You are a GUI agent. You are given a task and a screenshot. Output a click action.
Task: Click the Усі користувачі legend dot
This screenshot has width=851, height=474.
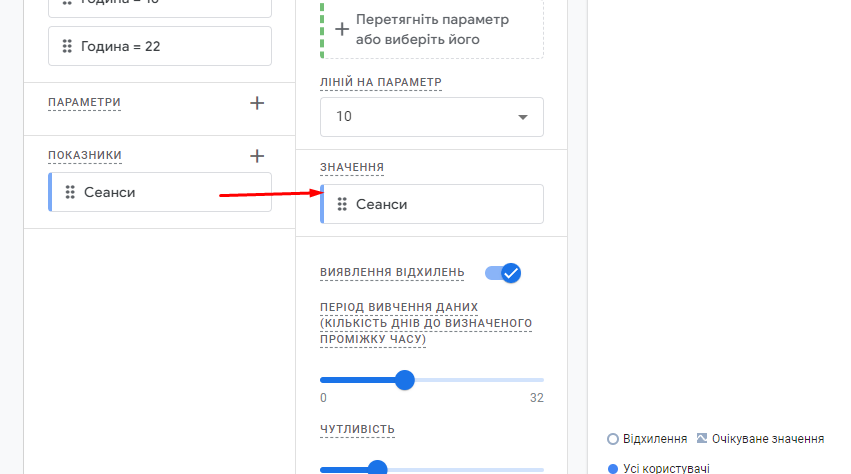pos(613,468)
